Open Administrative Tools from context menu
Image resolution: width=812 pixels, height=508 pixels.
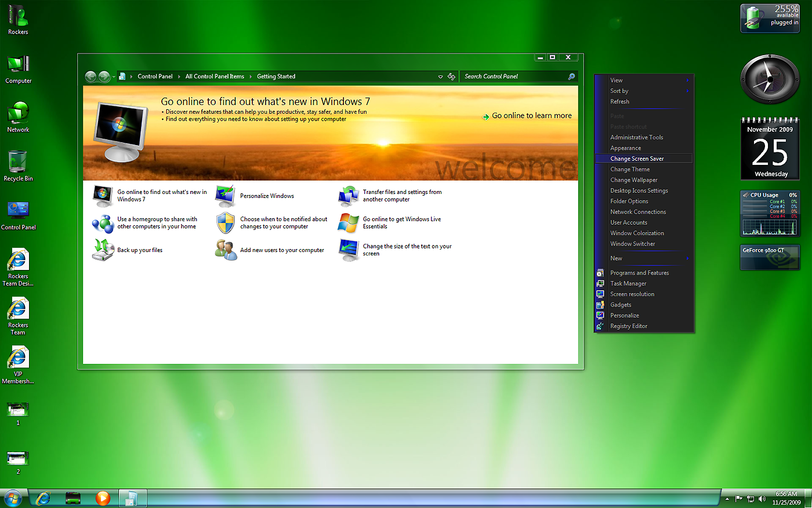point(644,138)
